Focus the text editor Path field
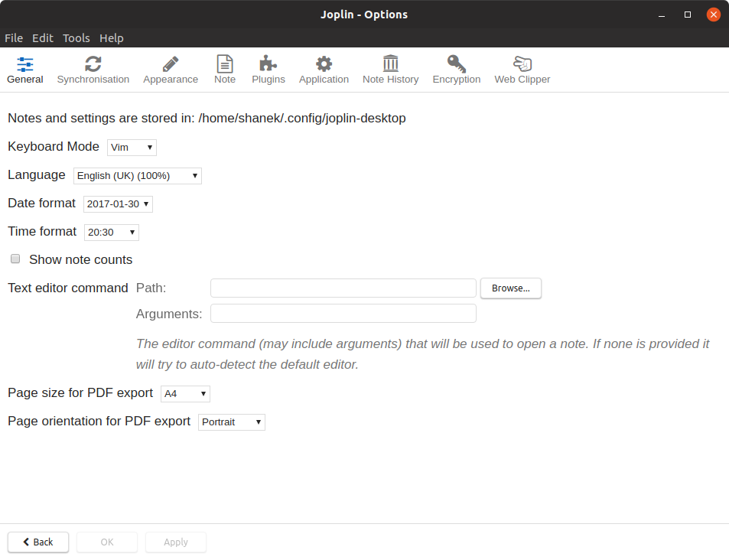 [x=343, y=288]
